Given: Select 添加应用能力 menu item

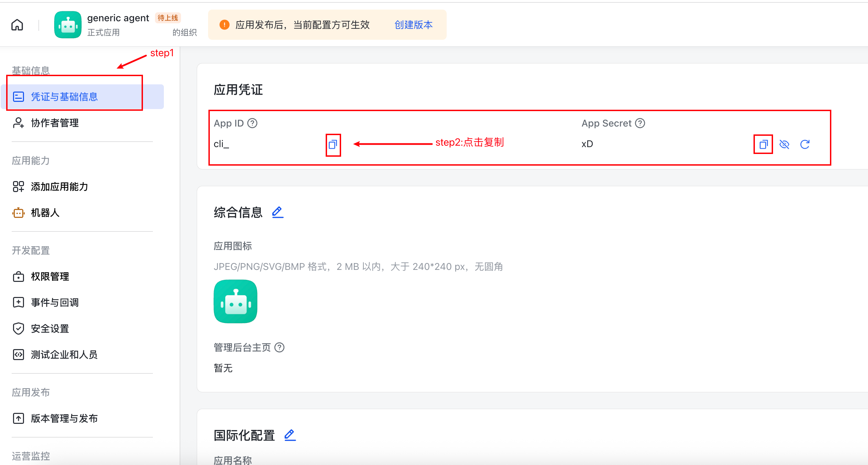Looking at the screenshot, I should point(59,187).
